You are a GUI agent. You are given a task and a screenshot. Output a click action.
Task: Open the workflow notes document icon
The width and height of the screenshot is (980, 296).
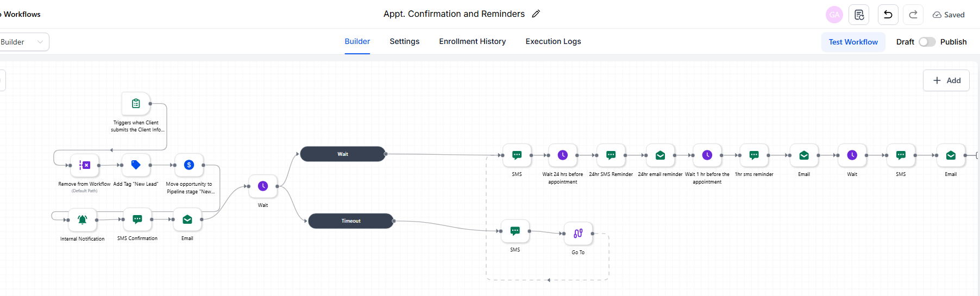[x=859, y=15]
